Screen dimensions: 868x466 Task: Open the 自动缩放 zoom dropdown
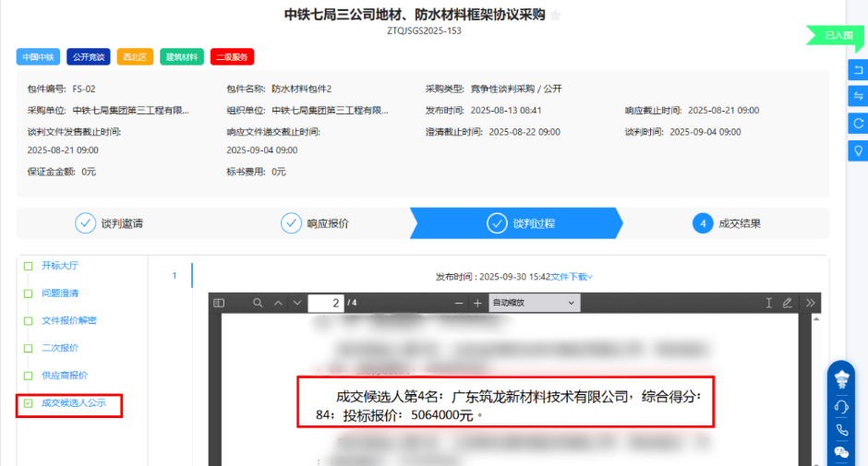click(x=534, y=303)
